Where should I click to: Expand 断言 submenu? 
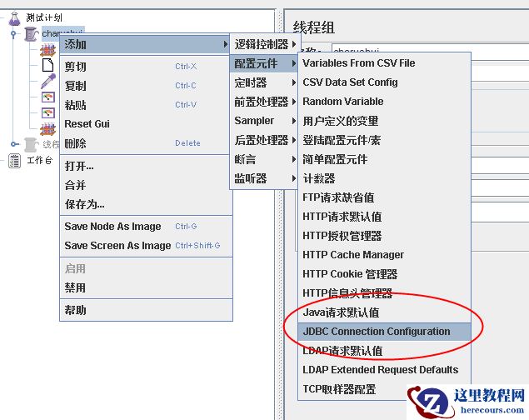click(x=264, y=159)
